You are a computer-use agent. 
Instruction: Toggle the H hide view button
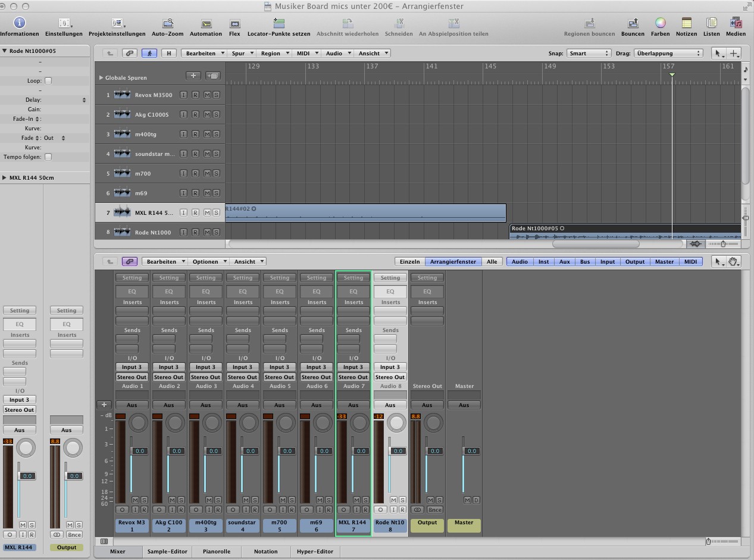click(169, 53)
